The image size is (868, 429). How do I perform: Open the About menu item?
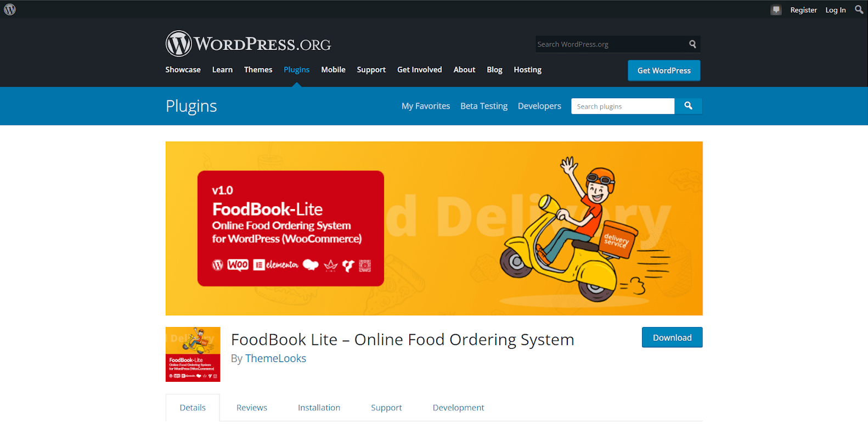[464, 70]
